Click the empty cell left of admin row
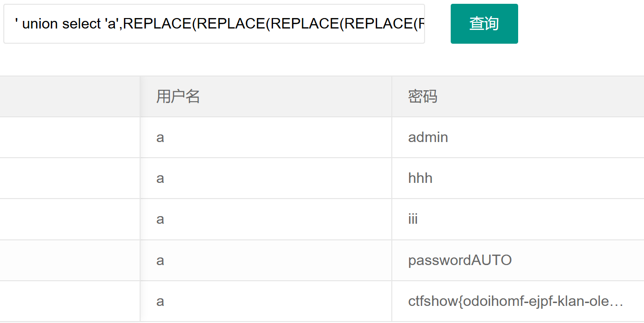Screen dimensions: 644x323 (70, 137)
